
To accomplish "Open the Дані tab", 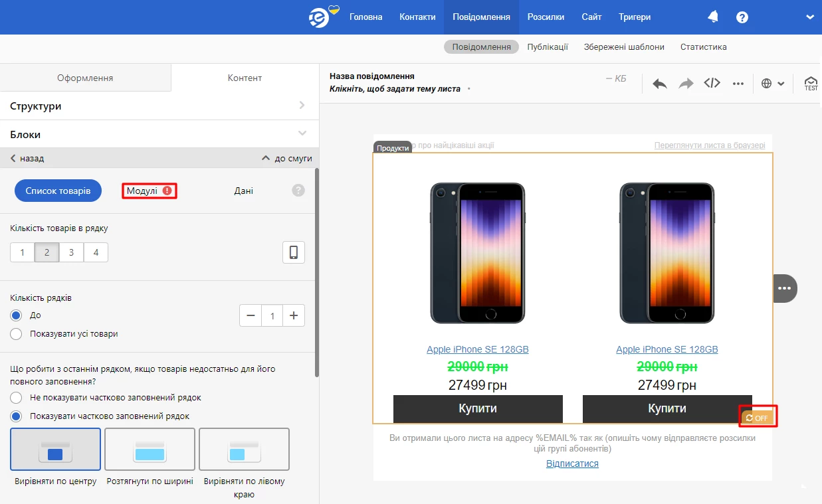I will tap(243, 191).
